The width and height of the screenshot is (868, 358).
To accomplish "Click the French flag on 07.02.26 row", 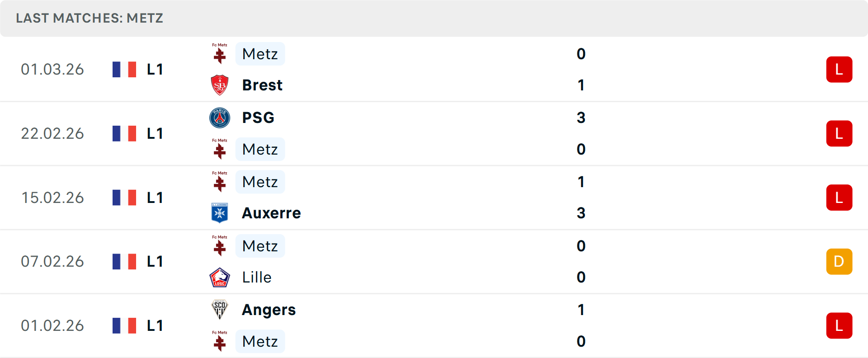I will [x=124, y=261].
